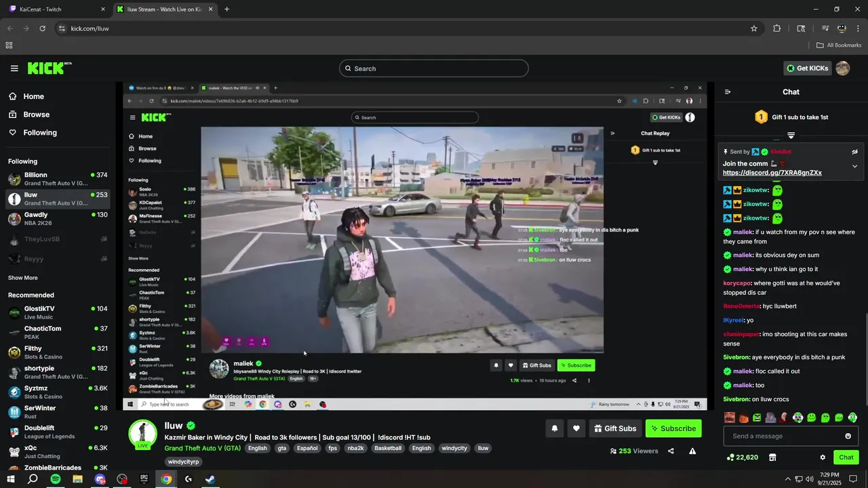Collapse the chat panel with arrow icon
868x488 pixels.
(x=728, y=92)
